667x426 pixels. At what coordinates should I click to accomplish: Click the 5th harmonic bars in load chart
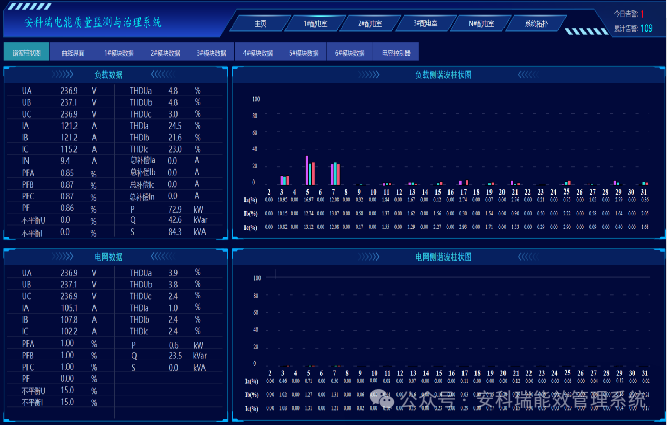(311, 170)
